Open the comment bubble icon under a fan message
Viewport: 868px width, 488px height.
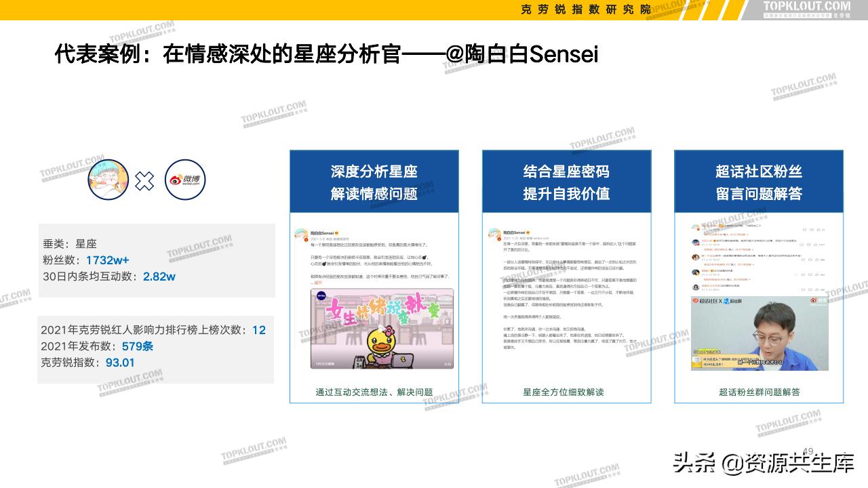click(812, 230)
